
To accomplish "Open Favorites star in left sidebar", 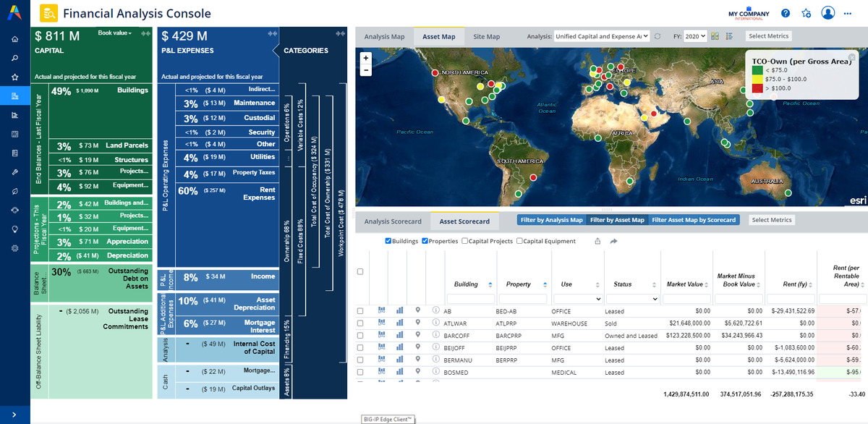I will pos(14,77).
